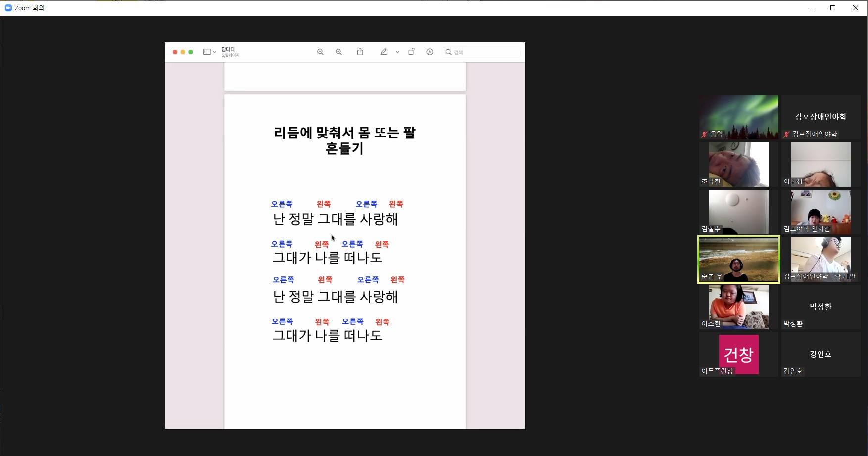Screen dimensions: 868x456
Task: Click the magnifier icon inside the search field
Action: pos(448,52)
